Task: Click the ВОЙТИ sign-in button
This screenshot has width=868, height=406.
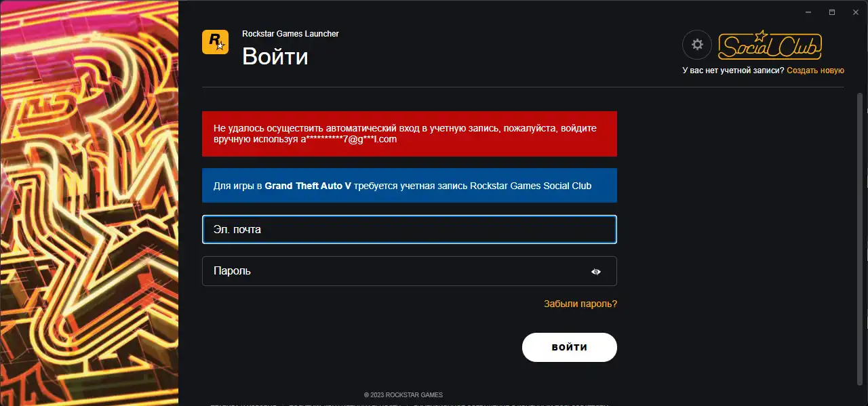Action: 570,347
